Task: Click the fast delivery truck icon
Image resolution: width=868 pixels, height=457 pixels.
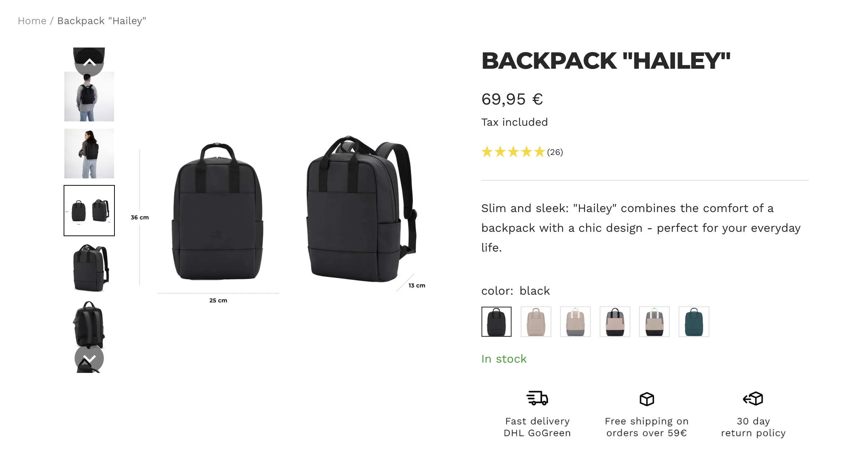Action: pyautogui.click(x=537, y=398)
